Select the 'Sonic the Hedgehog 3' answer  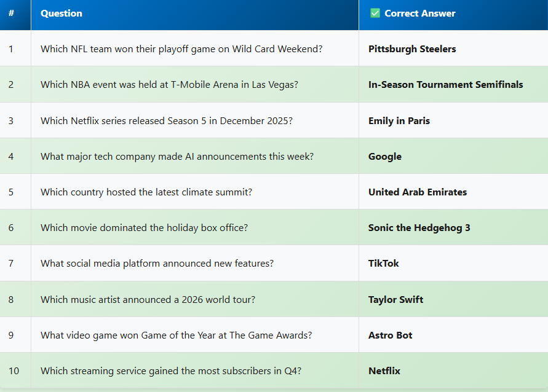(419, 228)
